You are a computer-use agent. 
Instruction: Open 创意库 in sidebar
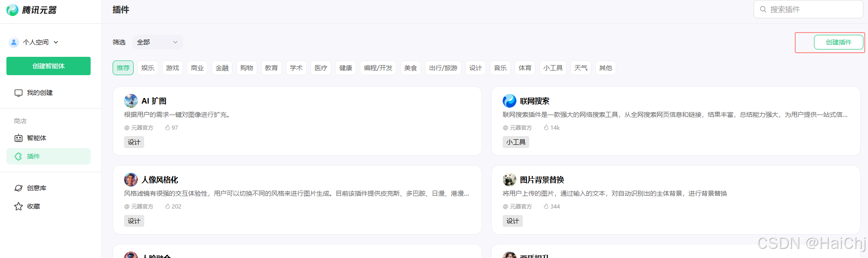[49, 188]
